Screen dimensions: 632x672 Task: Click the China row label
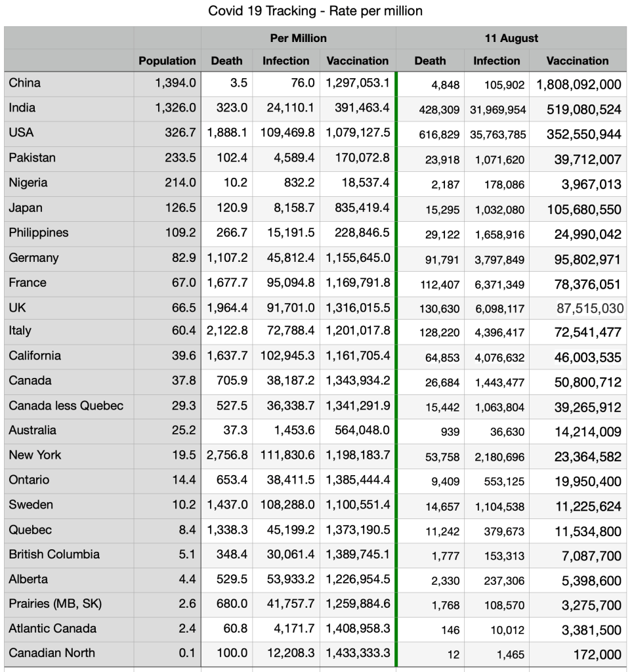(25, 83)
